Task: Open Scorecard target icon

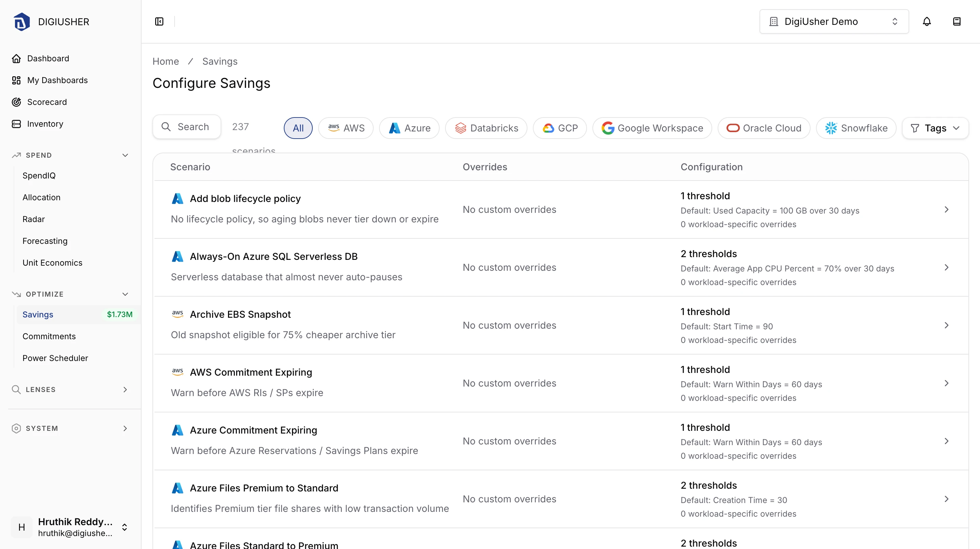Action: click(16, 102)
